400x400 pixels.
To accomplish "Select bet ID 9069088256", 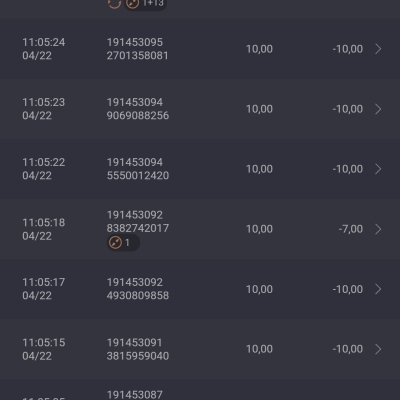I will click(x=138, y=115).
